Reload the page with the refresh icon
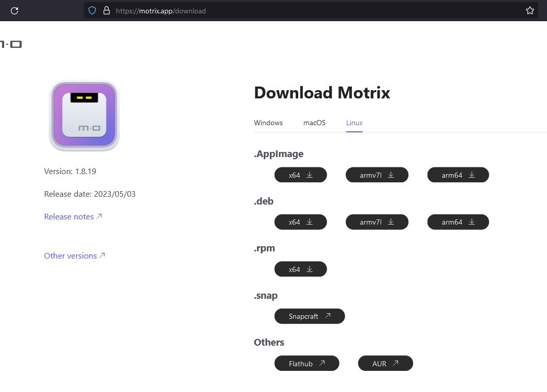The image size is (547, 392). tap(14, 11)
